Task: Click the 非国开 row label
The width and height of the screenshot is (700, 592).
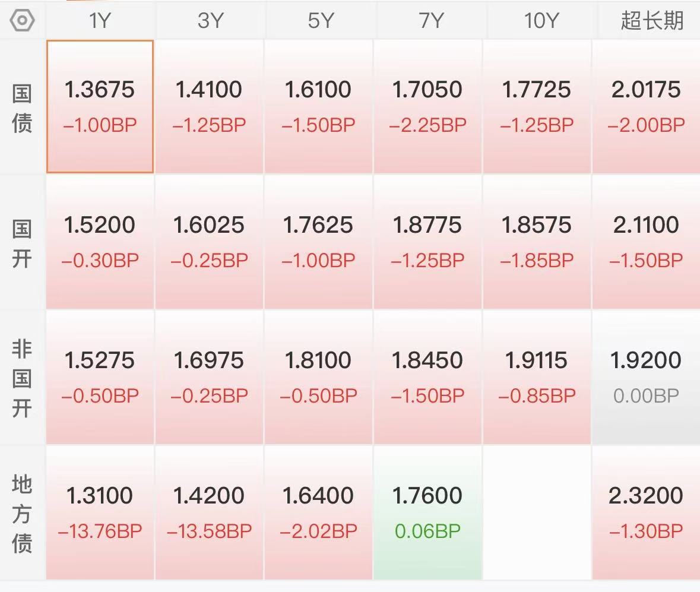Action: 22,378
